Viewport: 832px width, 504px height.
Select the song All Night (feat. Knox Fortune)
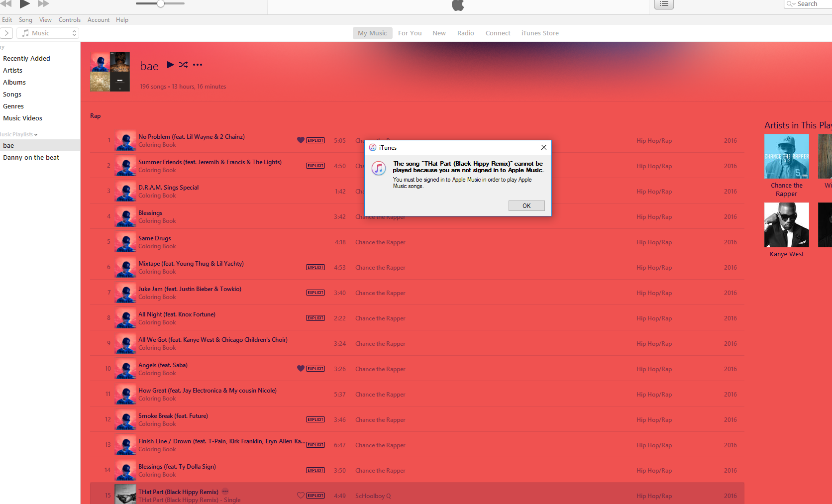click(x=417, y=318)
